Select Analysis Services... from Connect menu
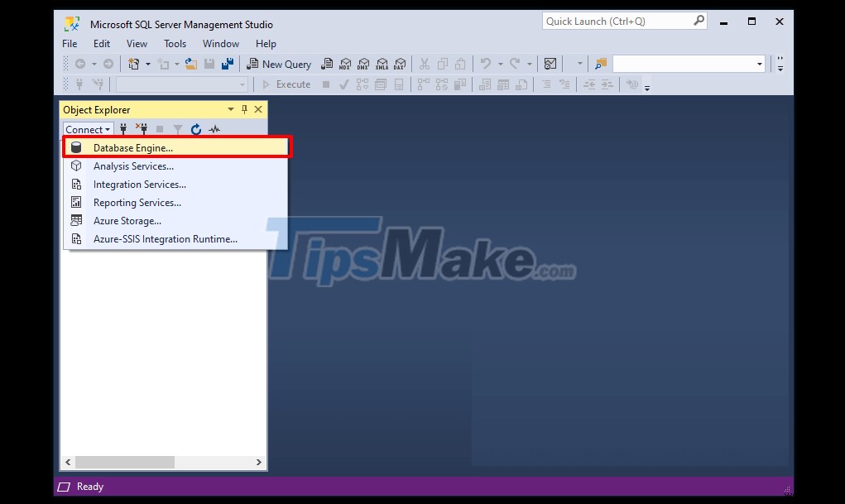845x504 pixels. (175, 166)
